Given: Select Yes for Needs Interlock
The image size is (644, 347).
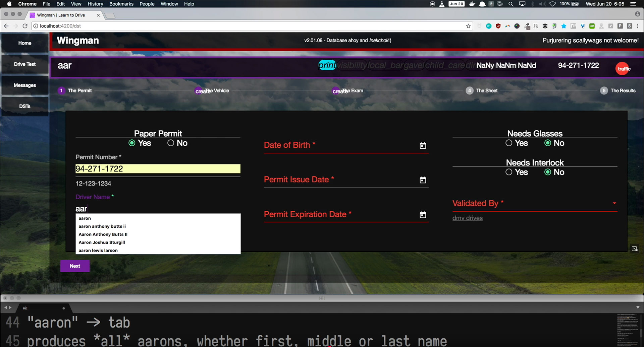Looking at the screenshot, I should click(x=509, y=172).
